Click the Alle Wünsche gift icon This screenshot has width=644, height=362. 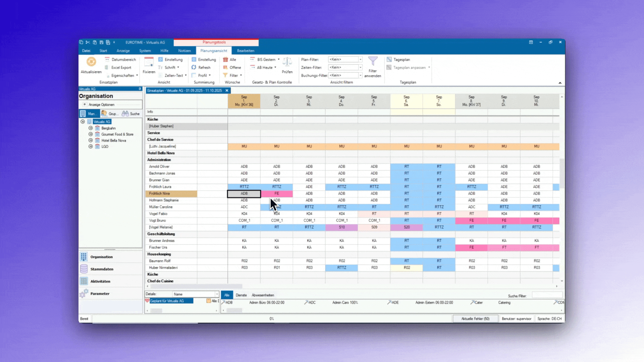pyautogui.click(x=225, y=59)
